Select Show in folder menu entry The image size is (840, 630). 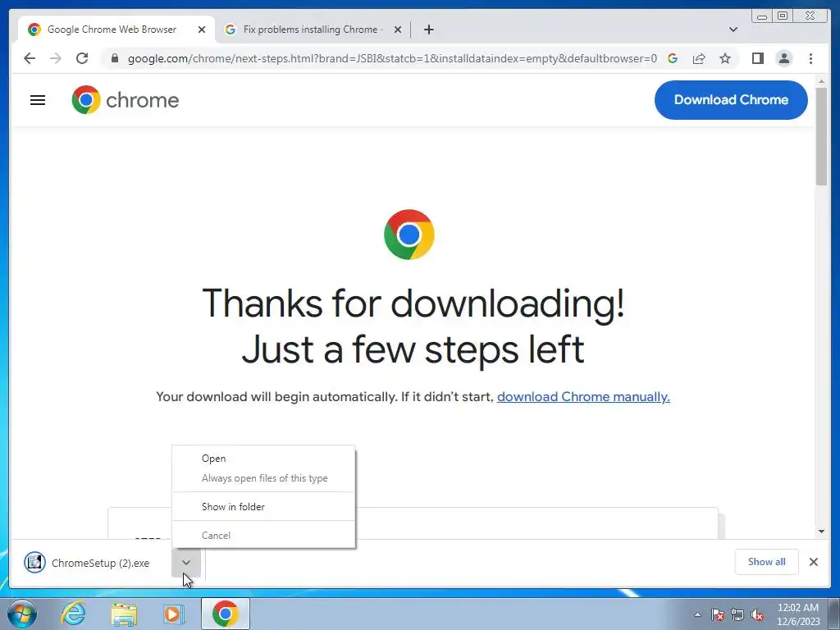coord(263,507)
